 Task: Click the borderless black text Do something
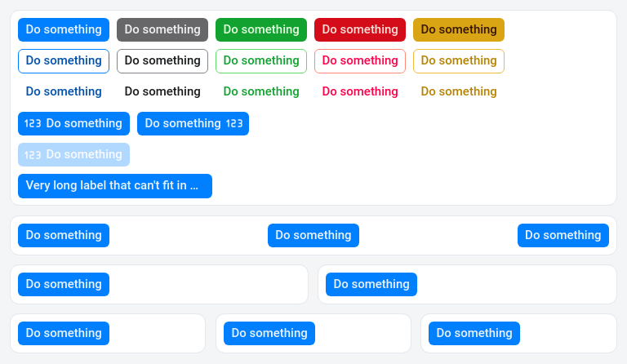(162, 92)
